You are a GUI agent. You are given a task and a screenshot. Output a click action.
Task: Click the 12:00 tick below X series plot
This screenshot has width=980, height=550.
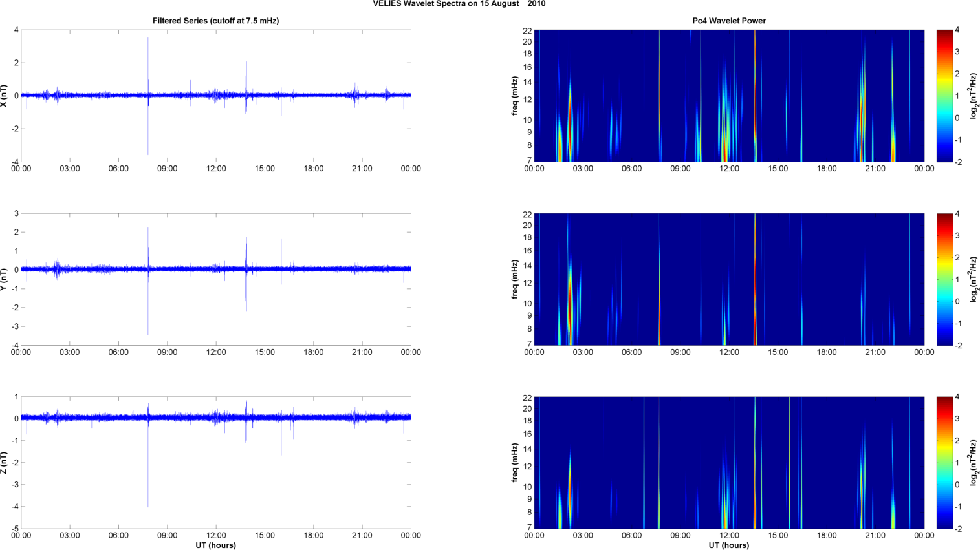click(216, 169)
